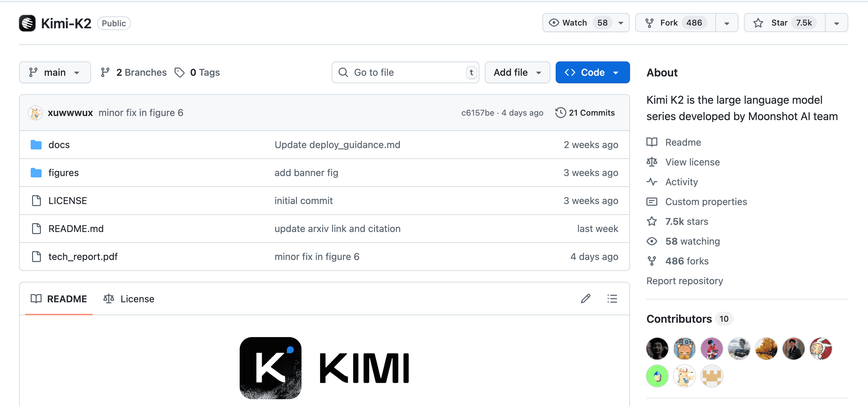Open the Star lists dropdown arrow

837,23
